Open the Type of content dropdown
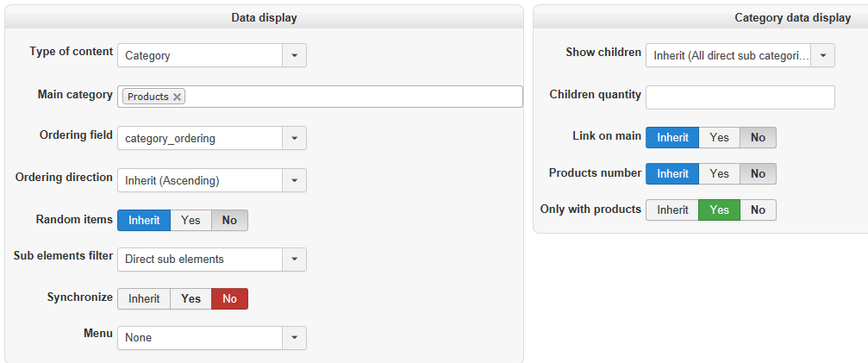Image resolution: width=868 pixels, height=363 pixels. point(294,55)
